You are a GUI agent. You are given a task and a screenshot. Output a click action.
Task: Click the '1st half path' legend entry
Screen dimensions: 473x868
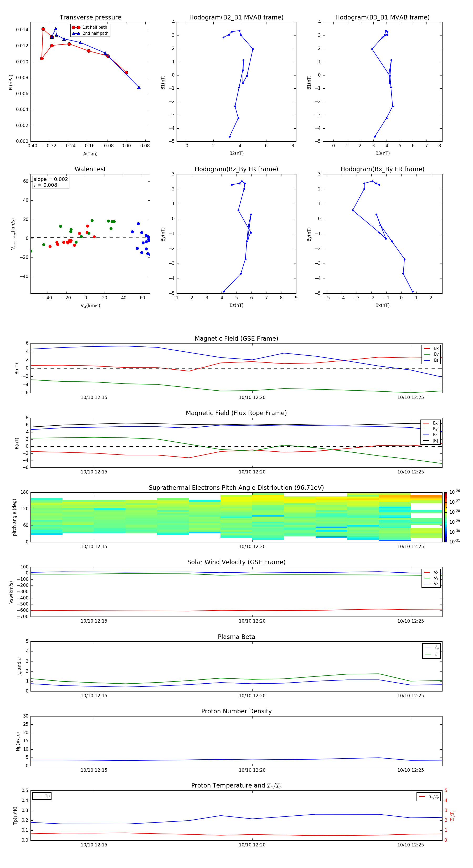pyautogui.click(x=90, y=27)
